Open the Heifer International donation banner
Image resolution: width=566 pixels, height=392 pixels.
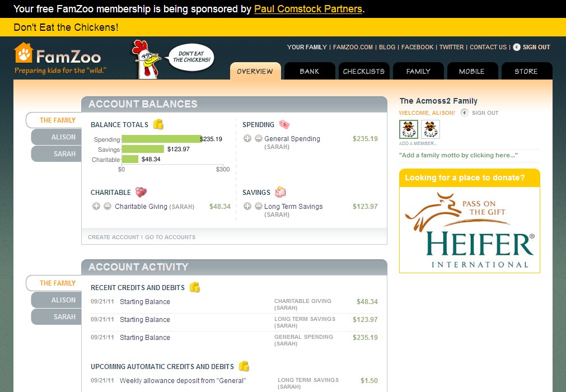click(x=470, y=230)
